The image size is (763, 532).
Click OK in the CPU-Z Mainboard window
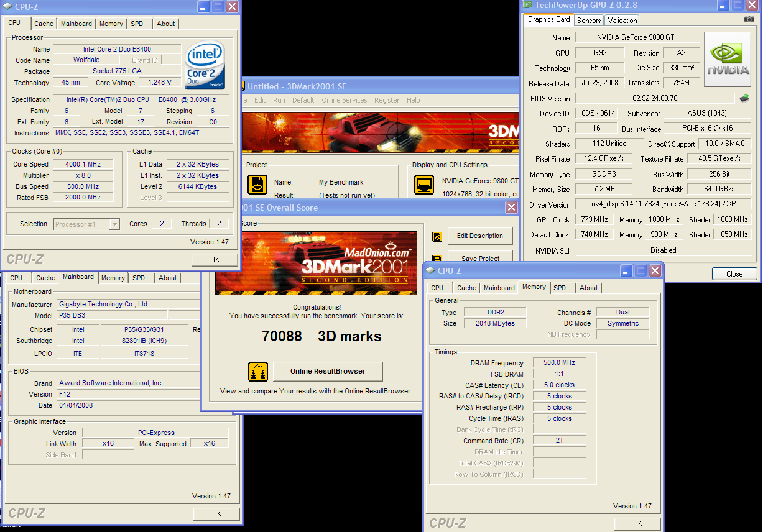pos(216,514)
